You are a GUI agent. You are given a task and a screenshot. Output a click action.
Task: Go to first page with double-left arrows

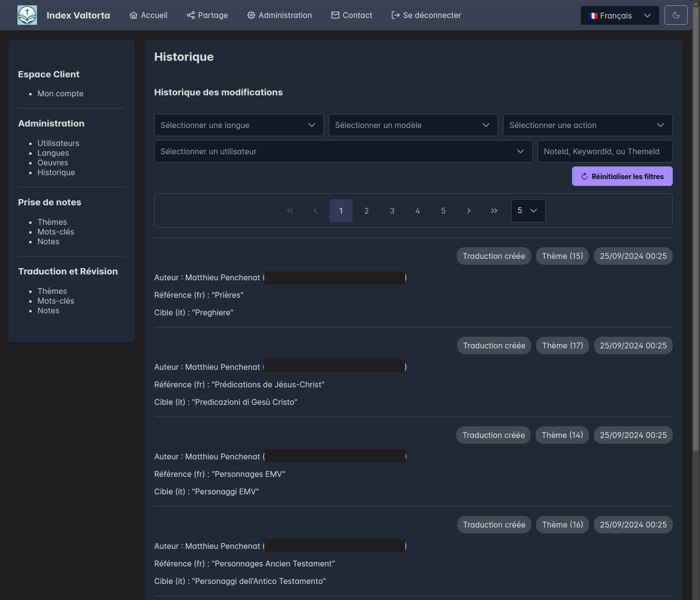click(290, 211)
